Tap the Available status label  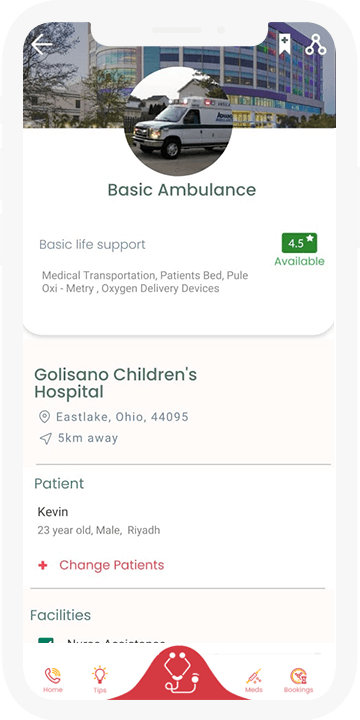pyautogui.click(x=299, y=261)
